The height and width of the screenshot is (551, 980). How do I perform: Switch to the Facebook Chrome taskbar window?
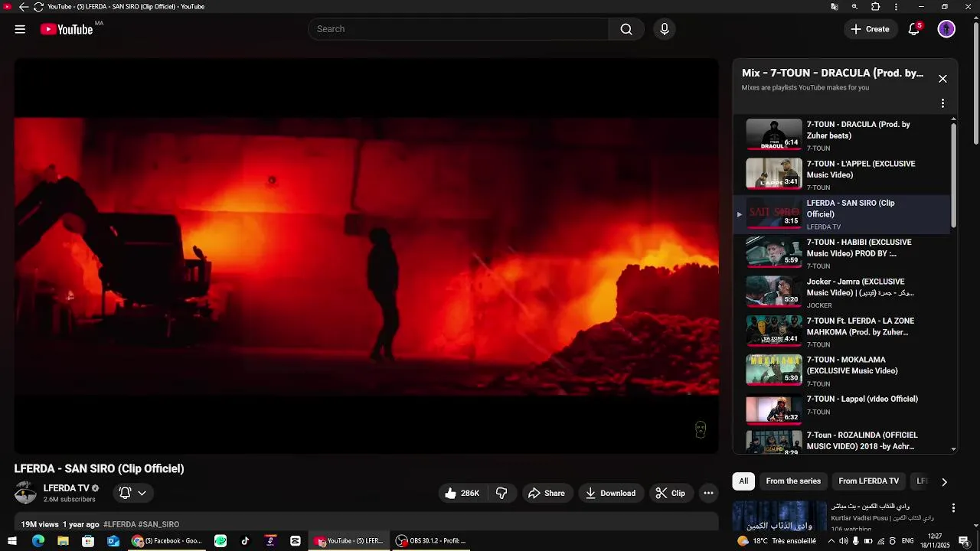pos(167,541)
